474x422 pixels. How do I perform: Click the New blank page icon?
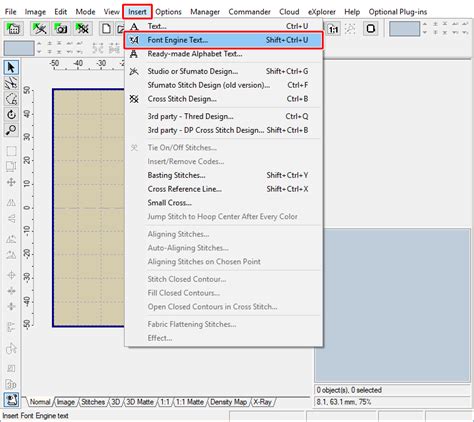(x=106, y=29)
